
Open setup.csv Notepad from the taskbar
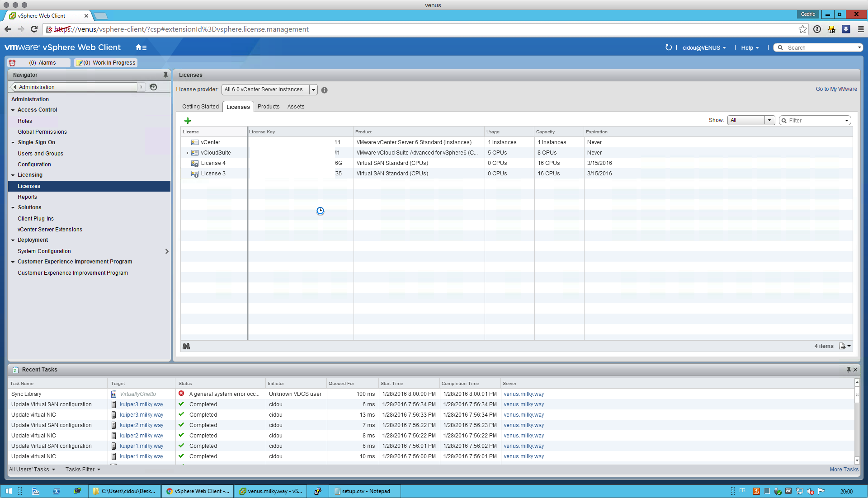click(x=365, y=491)
